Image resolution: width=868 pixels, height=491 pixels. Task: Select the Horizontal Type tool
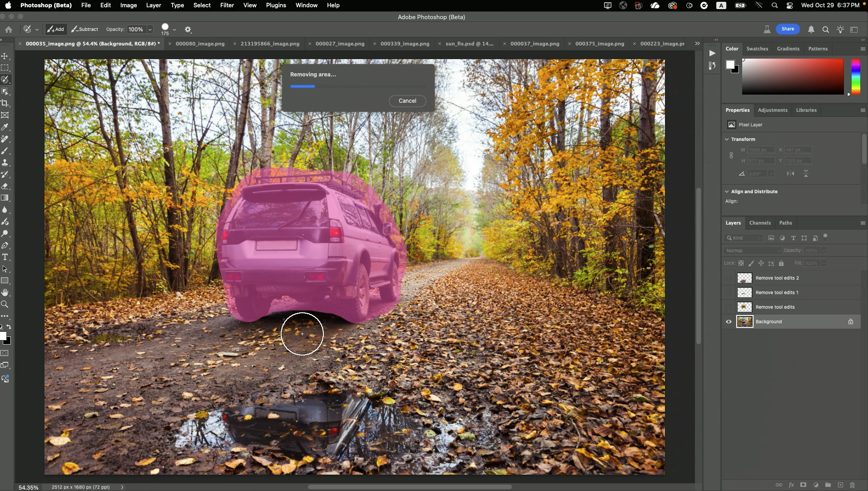[5, 257]
